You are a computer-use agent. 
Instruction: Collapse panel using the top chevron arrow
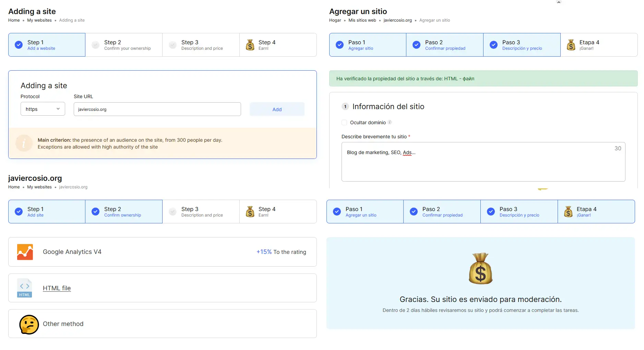pos(559,2)
